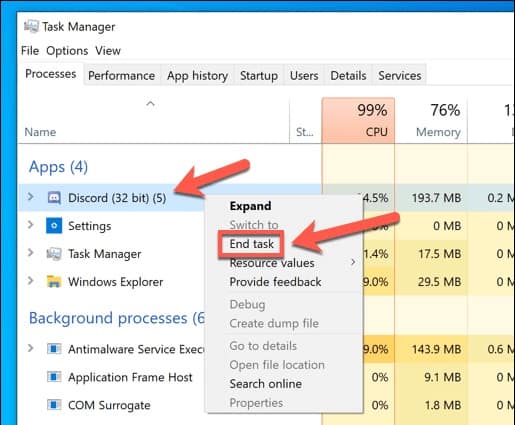Screen dimensions: 516x425
Task: Choose Expand in the context menu
Action: (x=250, y=206)
